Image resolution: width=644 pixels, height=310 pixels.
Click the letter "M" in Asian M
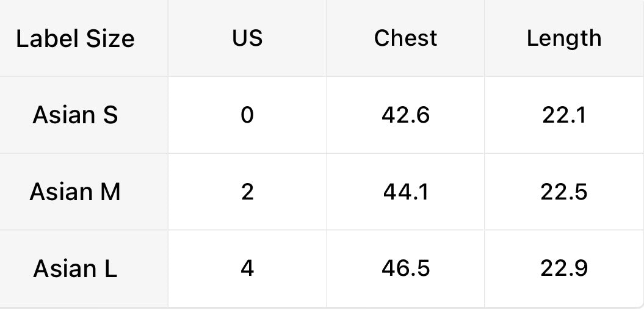point(109,192)
